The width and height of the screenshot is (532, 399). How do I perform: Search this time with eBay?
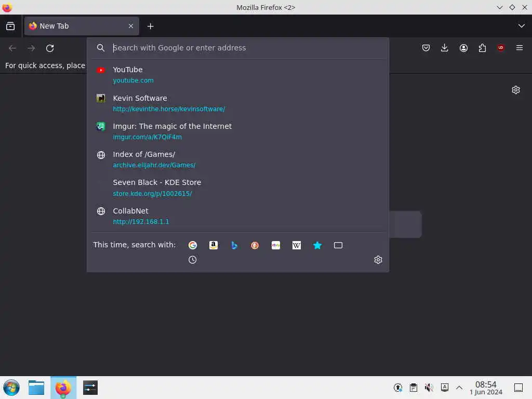point(276,245)
